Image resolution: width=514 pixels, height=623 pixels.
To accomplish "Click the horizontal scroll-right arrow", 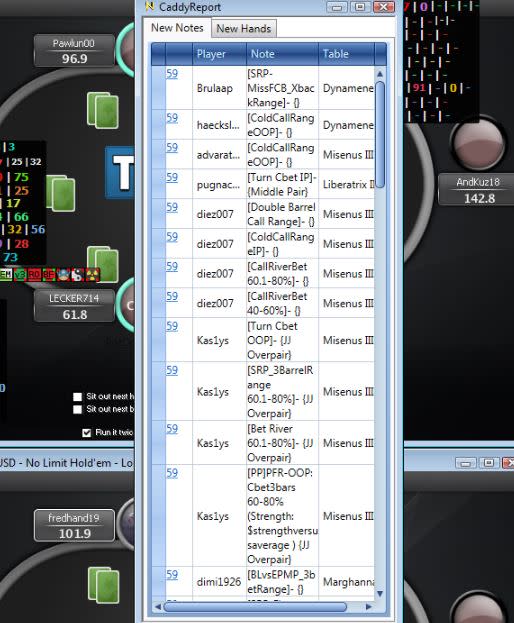I will tap(369, 607).
